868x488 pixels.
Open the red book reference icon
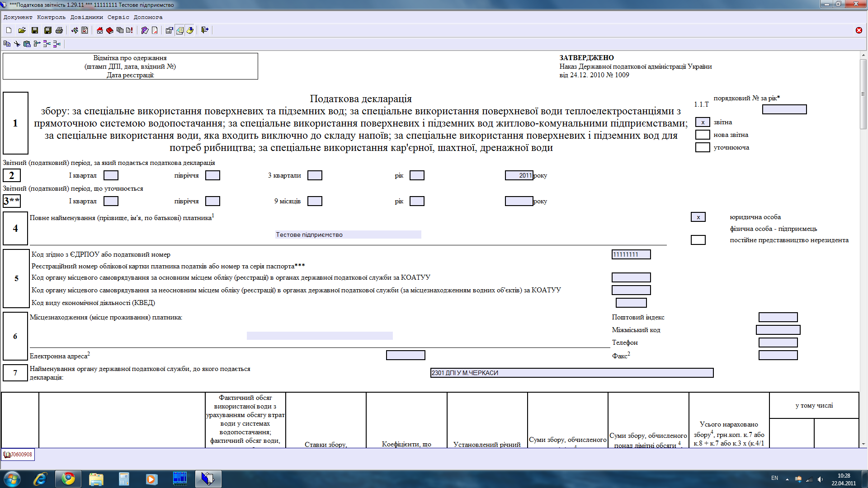pyautogui.click(x=110, y=30)
